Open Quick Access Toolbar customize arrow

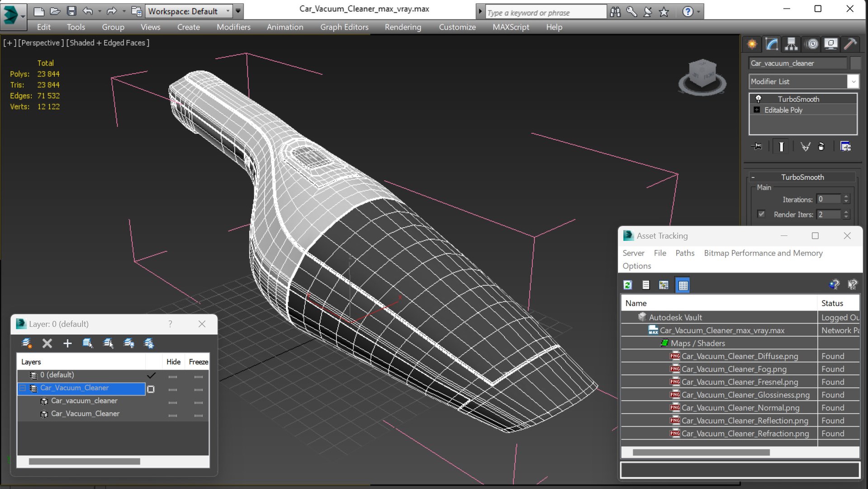(x=238, y=11)
